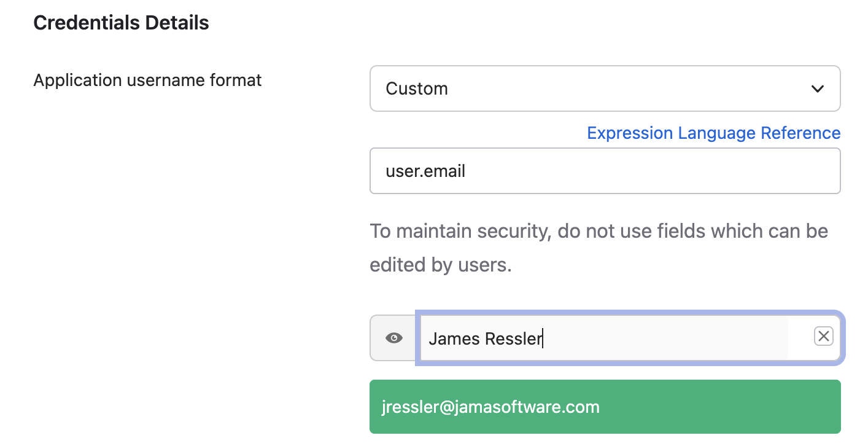The height and width of the screenshot is (446, 868).
Task: Click the word Reference in the blue link
Action: click(x=800, y=133)
